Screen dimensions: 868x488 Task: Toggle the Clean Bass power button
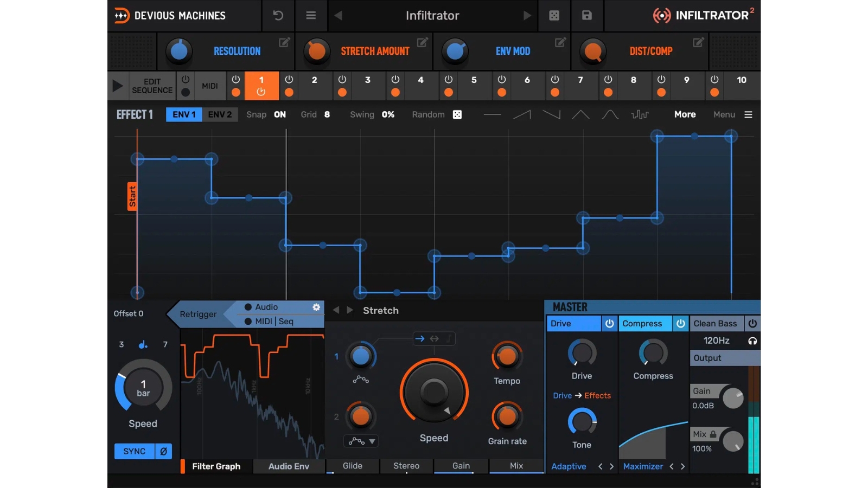752,324
